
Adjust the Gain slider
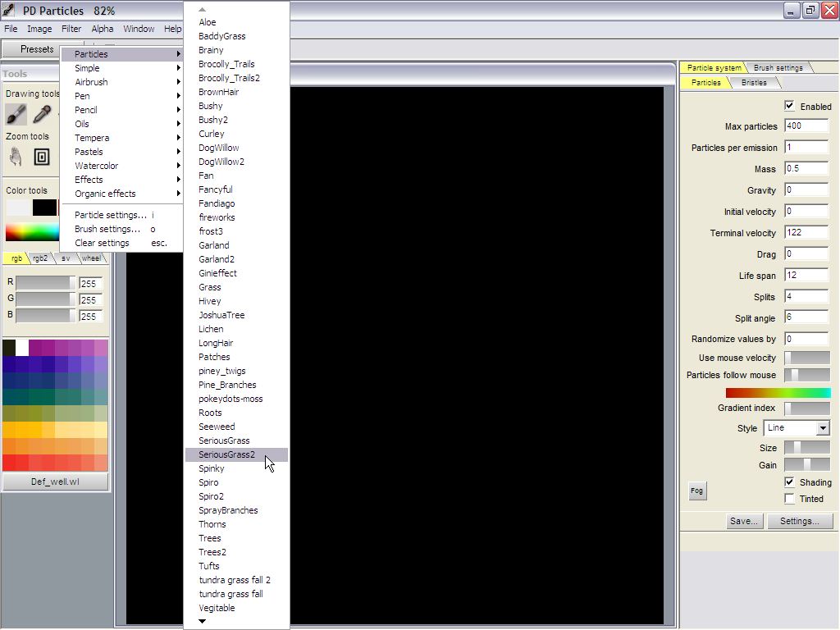tap(806, 465)
